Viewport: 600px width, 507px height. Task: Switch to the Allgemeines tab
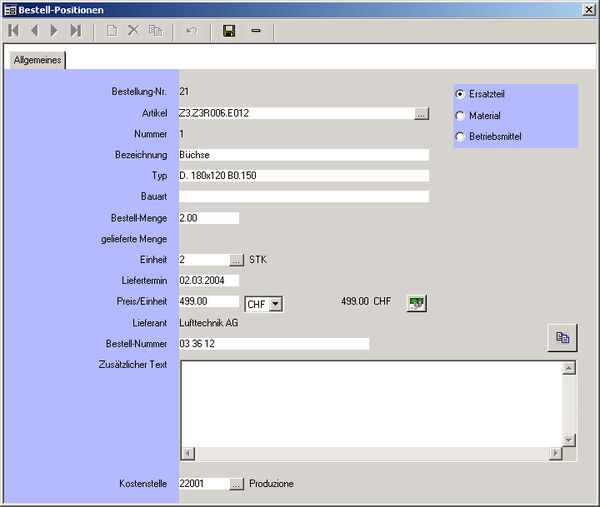37,60
